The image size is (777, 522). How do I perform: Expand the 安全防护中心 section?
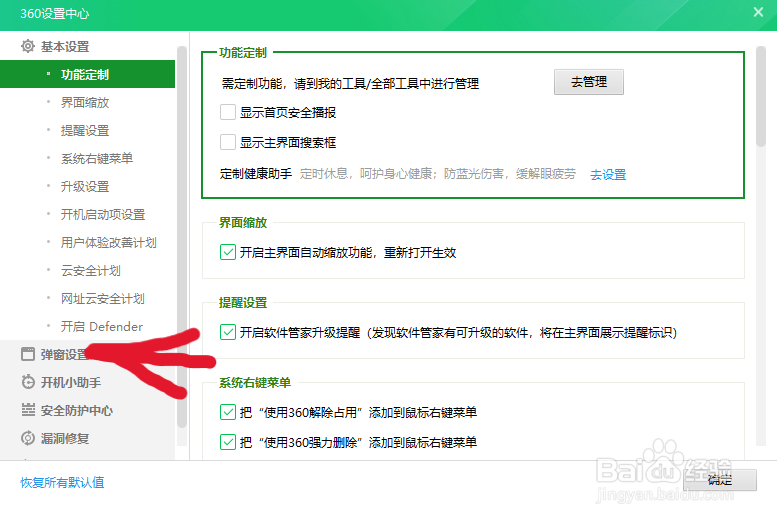pyautogui.click(x=77, y=410)
